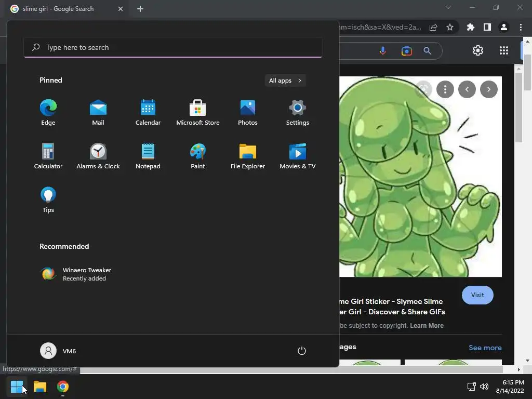Open the Calendar app
532x399 pixels.
click(148, 113)
